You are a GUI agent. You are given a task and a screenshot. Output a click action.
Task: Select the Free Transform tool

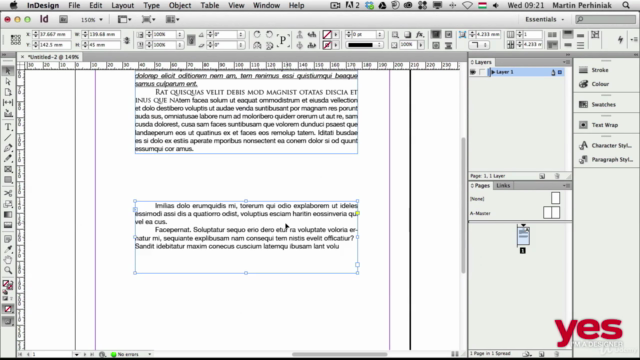[x=8, y=204]
